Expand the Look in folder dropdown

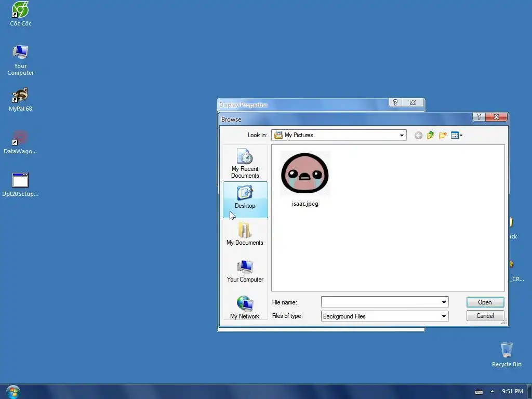(x=402, y=135)
